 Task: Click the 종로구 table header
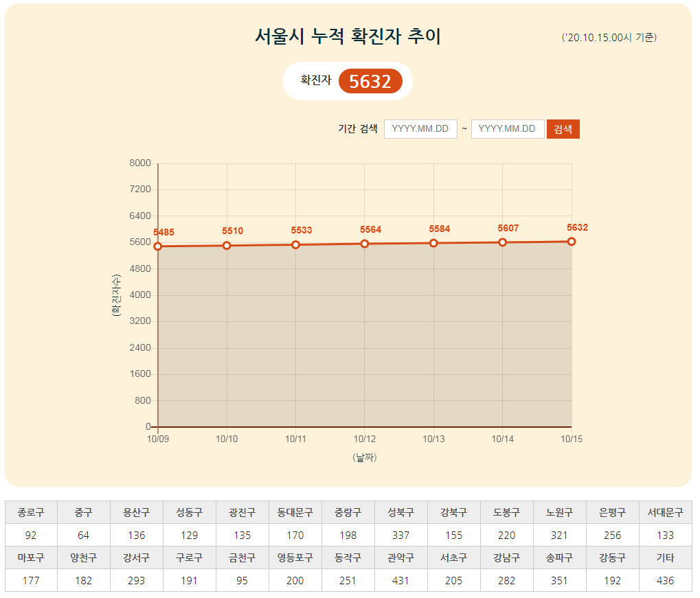coord(31,512)
